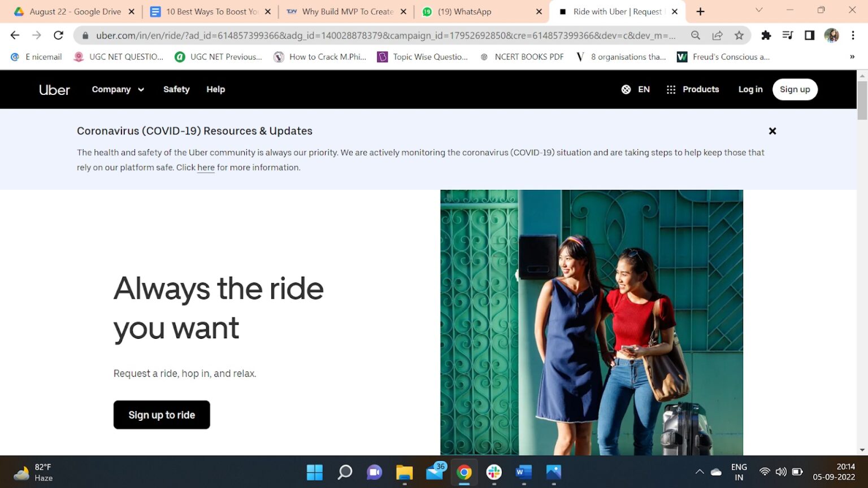Bookmark this page with star icon
The width and height of the screenshot is (868, 488).
tap(739, 36)
